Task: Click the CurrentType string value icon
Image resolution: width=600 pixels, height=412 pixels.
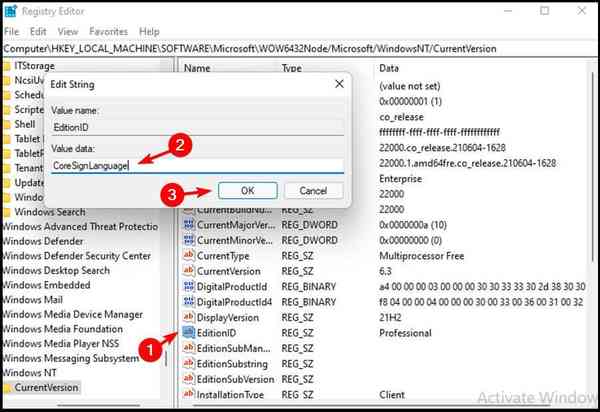Action: (189, 256)
